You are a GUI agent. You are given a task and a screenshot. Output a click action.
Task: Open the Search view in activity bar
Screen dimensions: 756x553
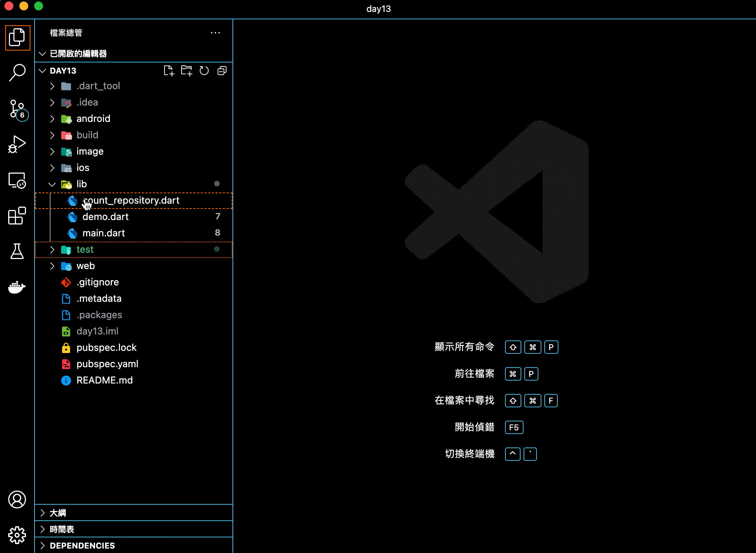coord(17,72)
